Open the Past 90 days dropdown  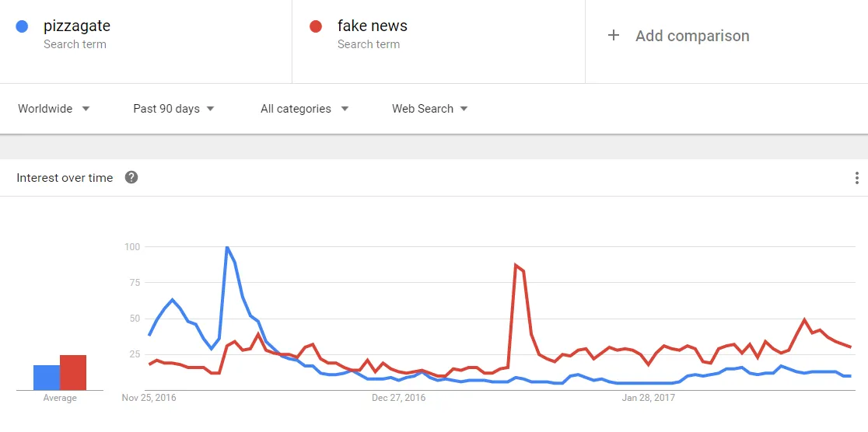[173, 109]
